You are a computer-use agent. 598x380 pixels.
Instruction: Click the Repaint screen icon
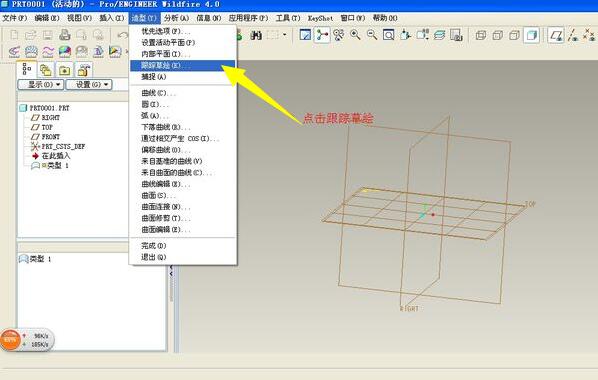coord(305,35)
